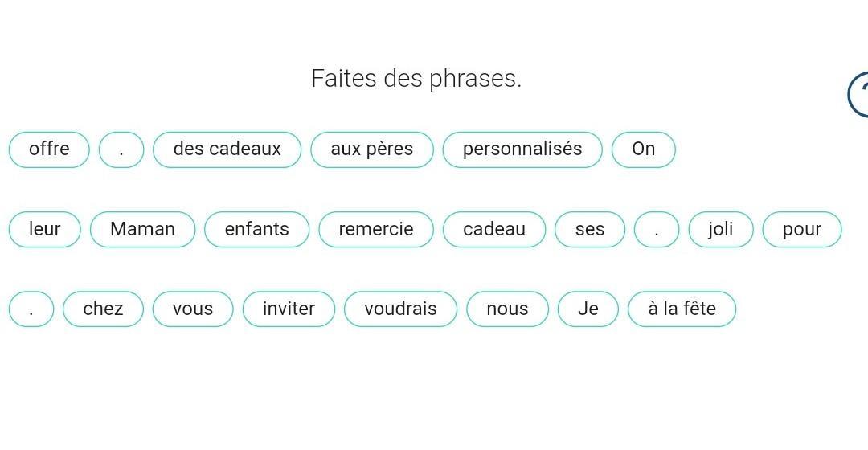Click the "vous" word chip
This screenshot has height=450, width=868.
[192, 309]
